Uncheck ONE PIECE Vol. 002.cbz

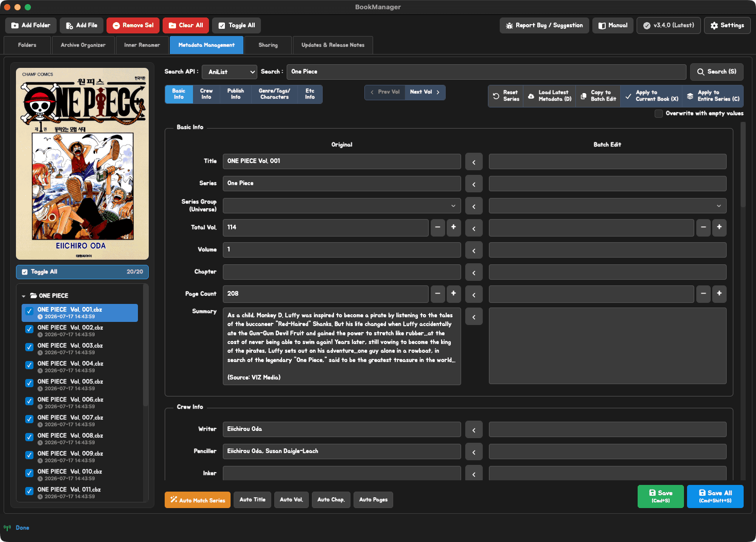click(x=29, y=329)
